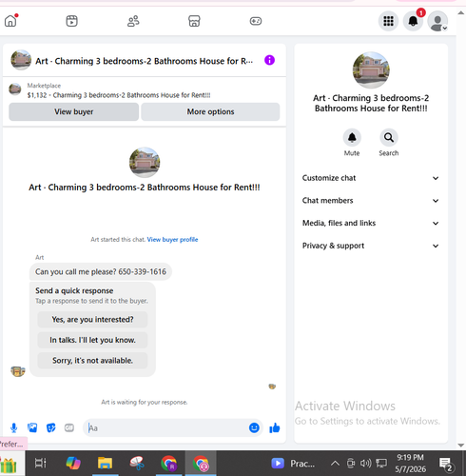Open the Gaming tab icon
This screenshot has height=476, width=466.
click(x=256, y=21)
